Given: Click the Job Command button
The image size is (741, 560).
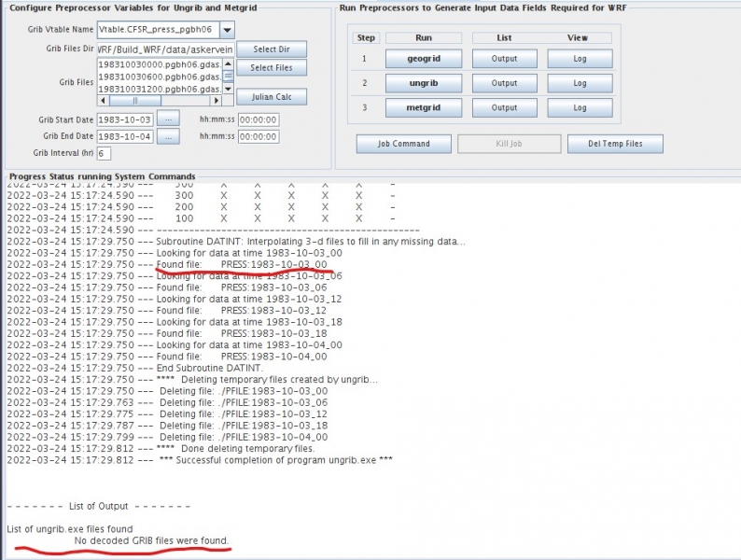Looking at the screenshot, I should [404, 144].
